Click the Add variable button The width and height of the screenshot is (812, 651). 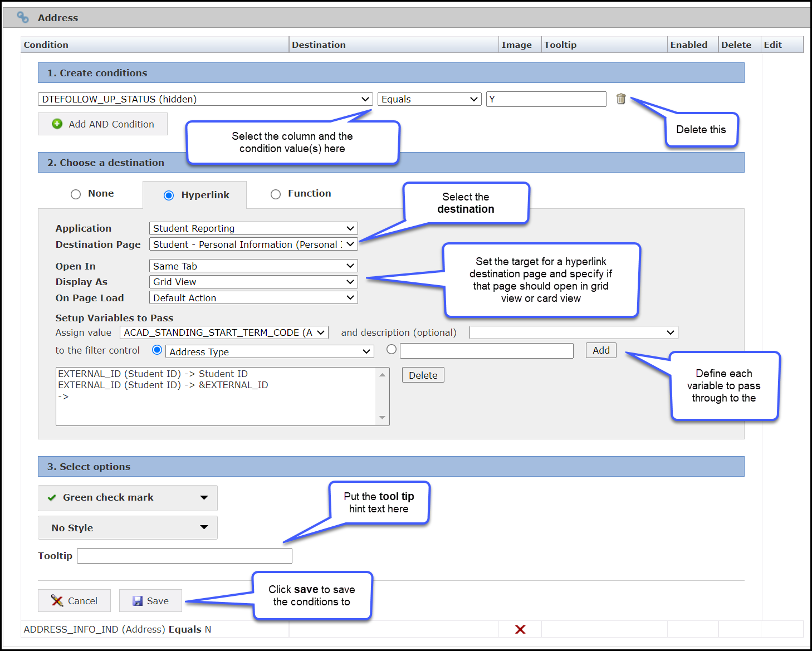click(x=601, y=350)
